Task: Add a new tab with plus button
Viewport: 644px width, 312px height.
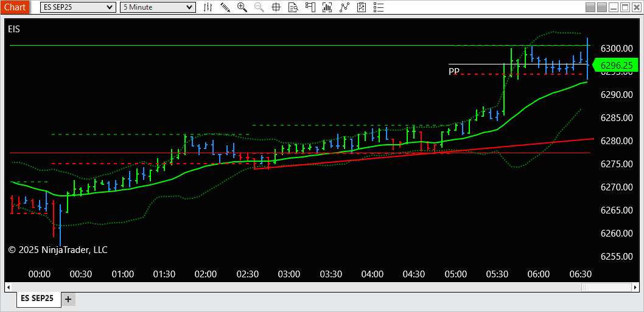Action: pos(68,299)
